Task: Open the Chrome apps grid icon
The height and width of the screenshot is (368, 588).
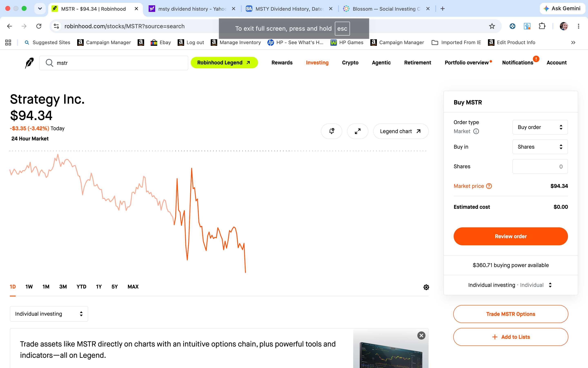Action: (8, 43)
